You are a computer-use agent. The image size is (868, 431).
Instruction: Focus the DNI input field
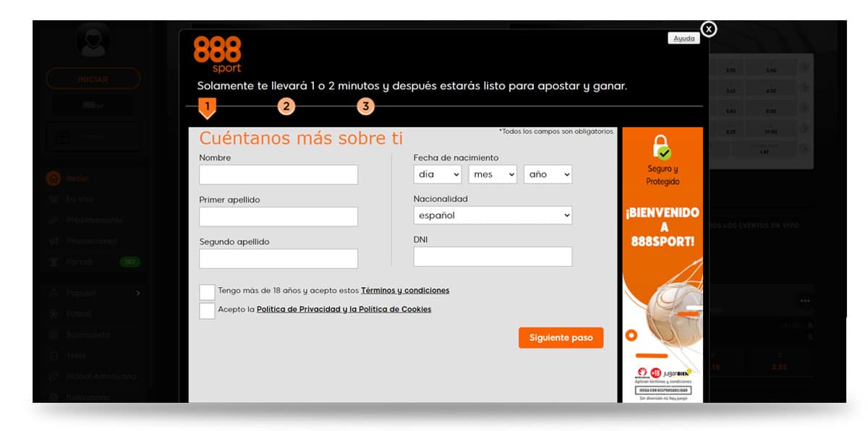pyautogui.click(x=493, y=256)
